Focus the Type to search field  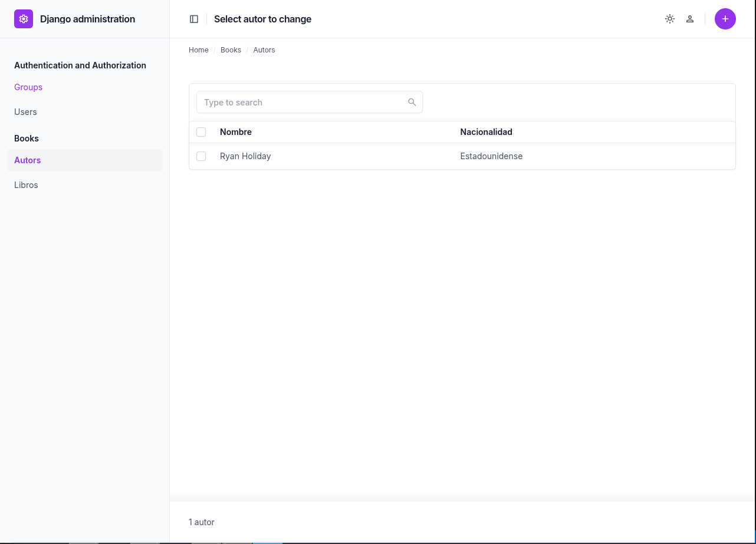[310, 102]
